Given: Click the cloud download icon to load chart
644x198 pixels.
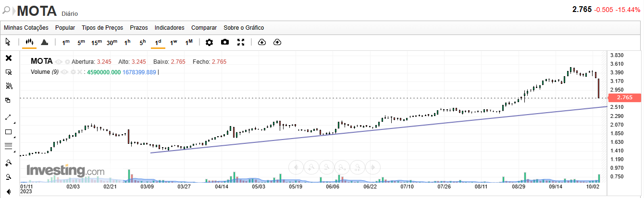Looking at the screenshot, I should pyautogui.click(x=262, y=42).
